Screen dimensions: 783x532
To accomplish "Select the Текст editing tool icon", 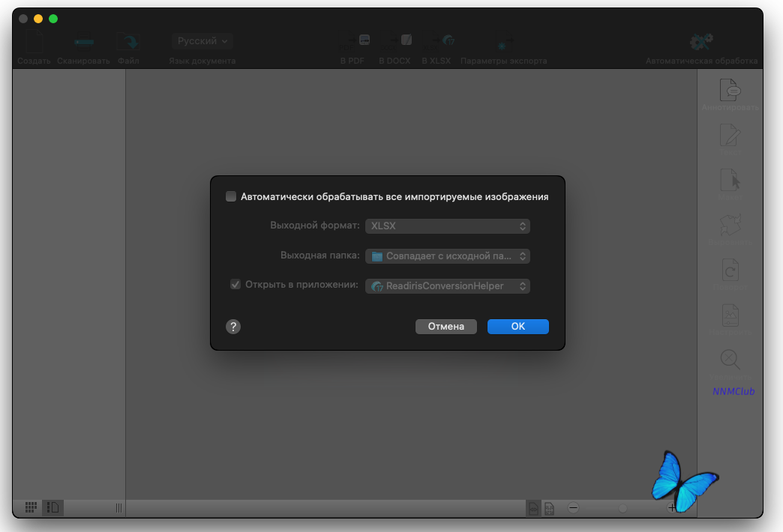I will coord(730,135).
